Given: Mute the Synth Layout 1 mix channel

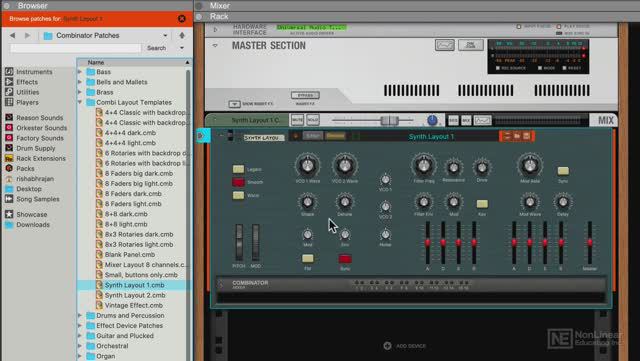Looking at the screenshot, I should point(297,120).
